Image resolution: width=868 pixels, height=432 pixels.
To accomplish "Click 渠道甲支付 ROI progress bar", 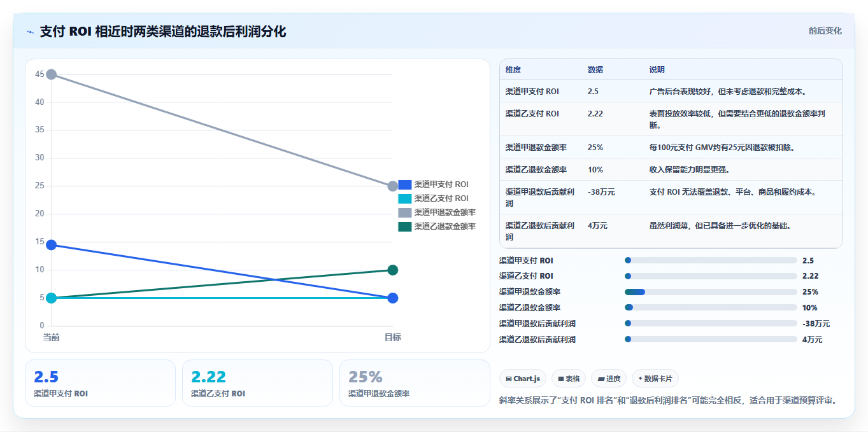I will [711, 260].
